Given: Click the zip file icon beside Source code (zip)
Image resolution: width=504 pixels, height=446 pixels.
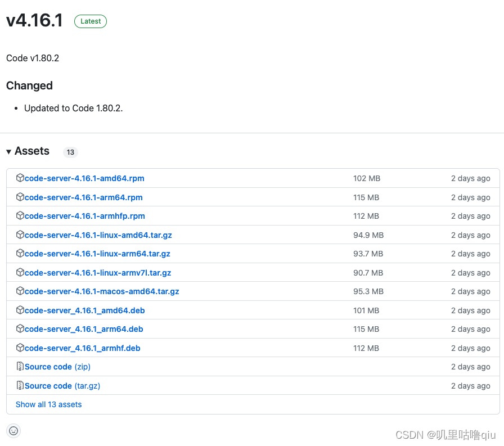Looking at the screenshot, I should pyautogui.click(x=20, y=366).
